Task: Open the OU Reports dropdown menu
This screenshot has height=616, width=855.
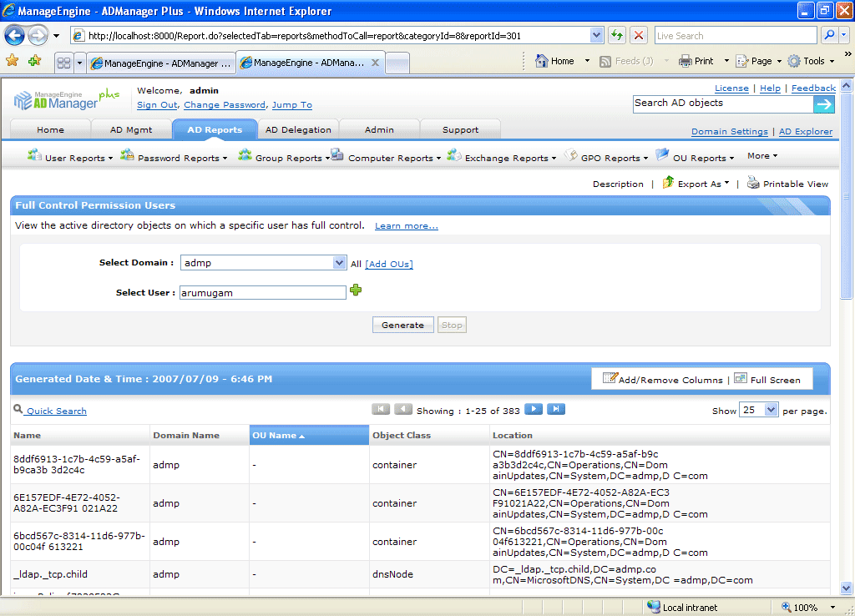Action: tap(695, 157)
